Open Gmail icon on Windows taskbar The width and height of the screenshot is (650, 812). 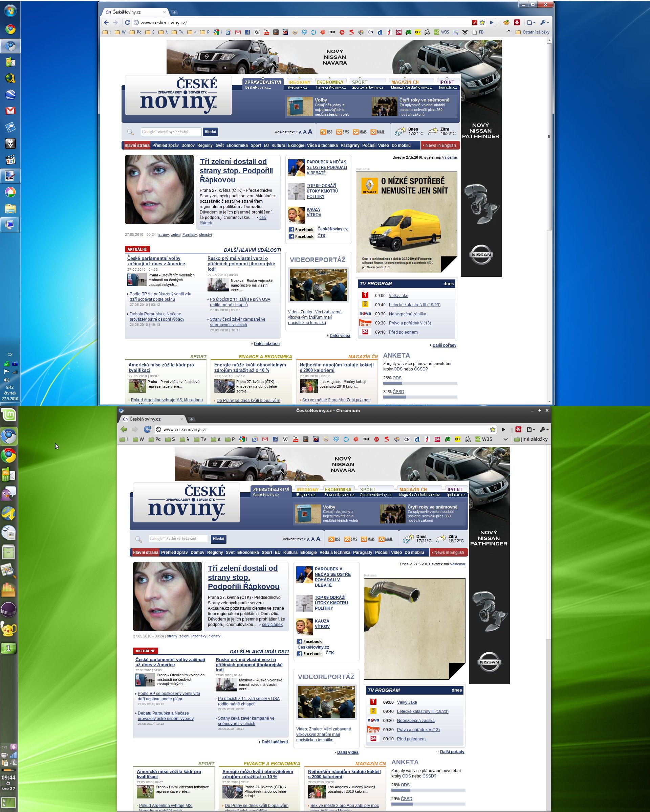[10, 111]
